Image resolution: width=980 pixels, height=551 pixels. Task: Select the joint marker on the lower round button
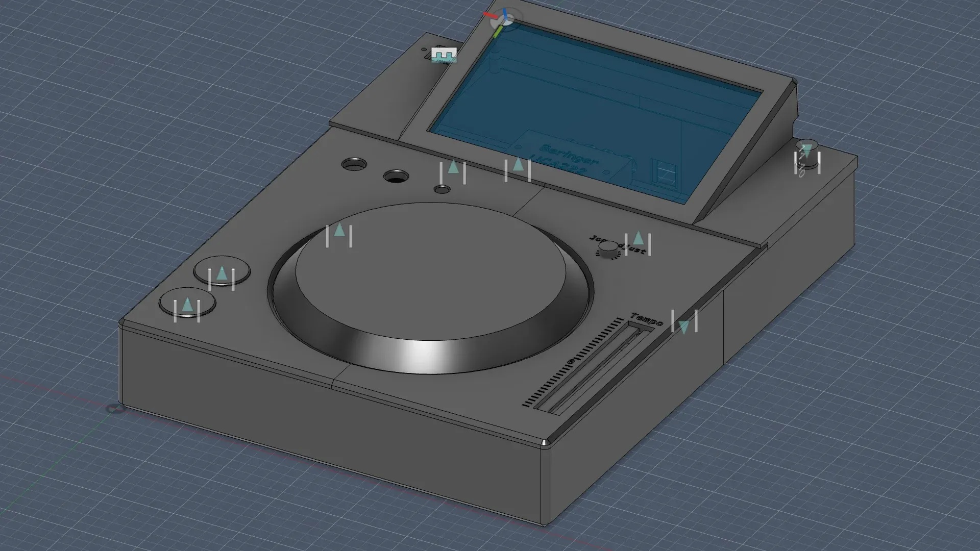(x=187, y=311)
